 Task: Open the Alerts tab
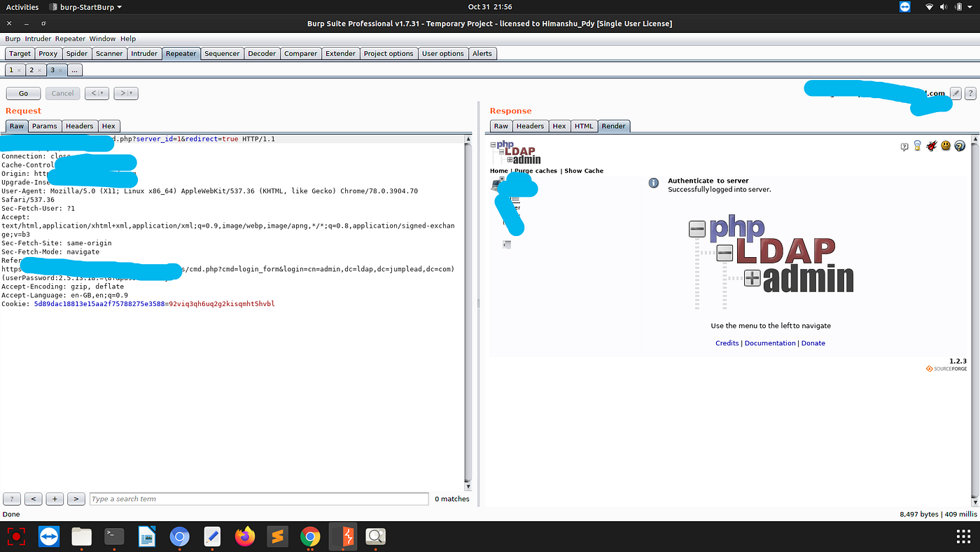[482, 53]
